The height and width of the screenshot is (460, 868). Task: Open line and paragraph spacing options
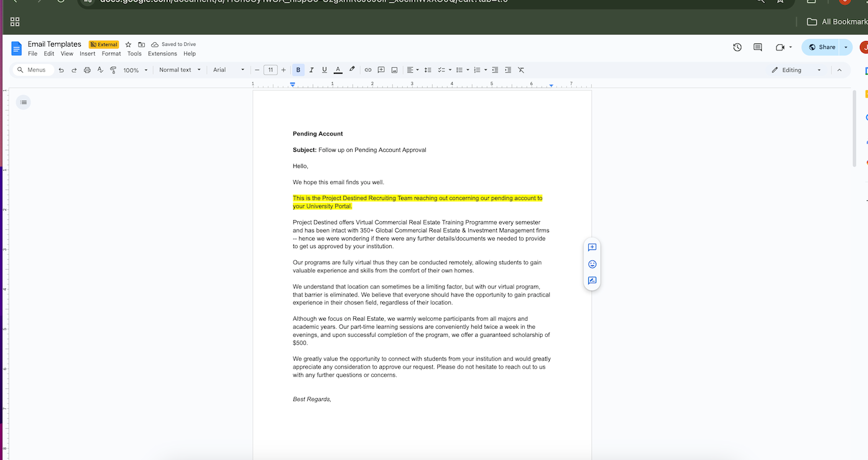coord(428,70)
